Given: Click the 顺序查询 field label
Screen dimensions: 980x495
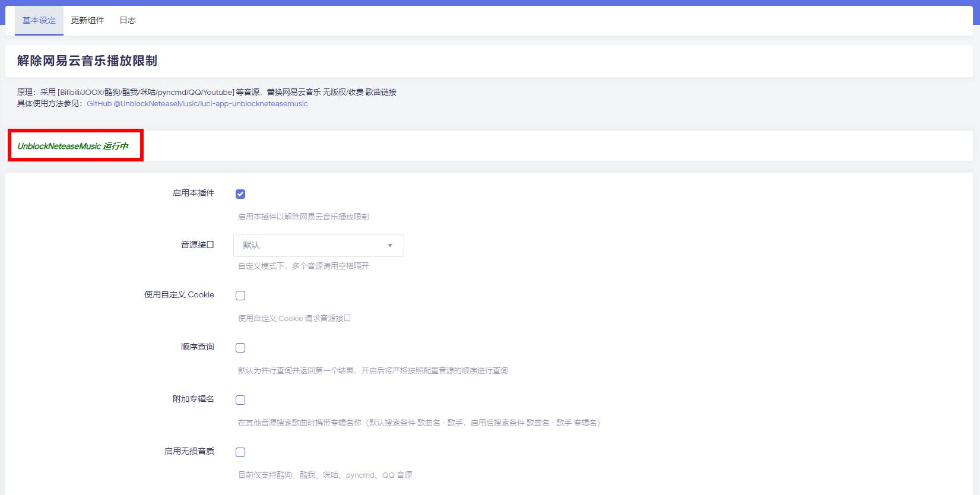Looking at the screenshot, I should 198,347.
